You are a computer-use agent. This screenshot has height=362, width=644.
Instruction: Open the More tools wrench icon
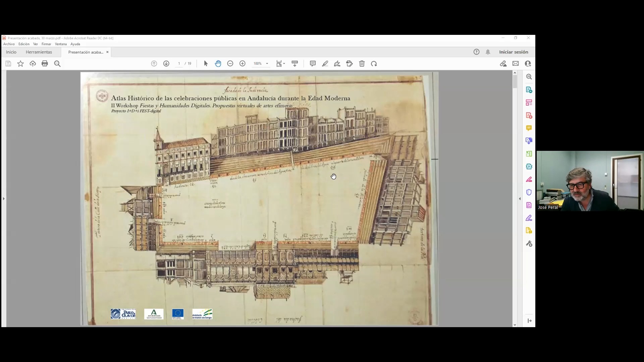[529, 244]
